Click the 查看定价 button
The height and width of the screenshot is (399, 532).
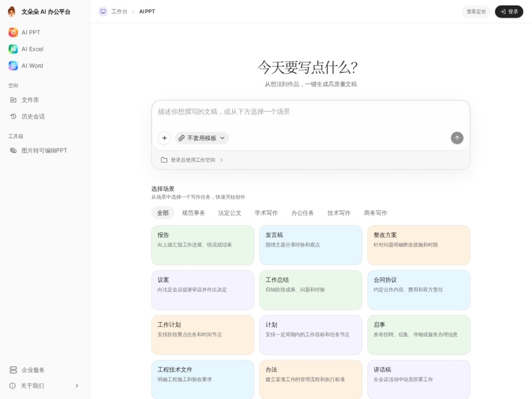click(x=476, y=12)
